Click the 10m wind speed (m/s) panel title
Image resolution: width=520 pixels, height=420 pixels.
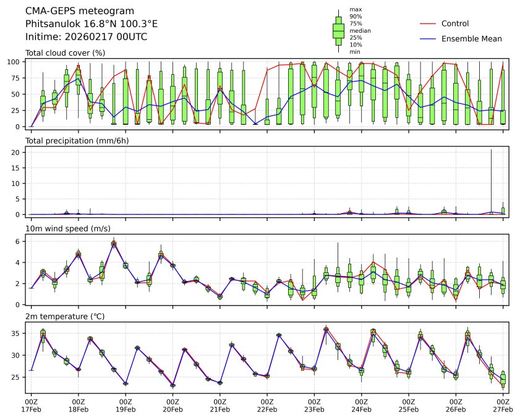click(68, 229)
